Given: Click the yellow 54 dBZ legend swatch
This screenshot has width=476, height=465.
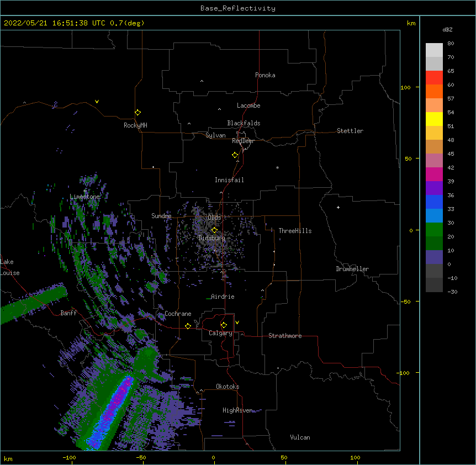Looking at the screenshot, I should (434, 119).
